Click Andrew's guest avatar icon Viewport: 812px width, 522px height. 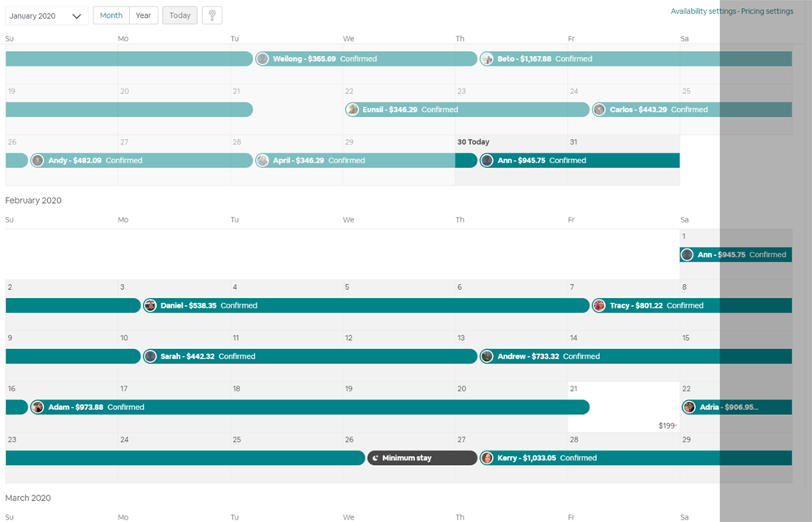[487, 356]
